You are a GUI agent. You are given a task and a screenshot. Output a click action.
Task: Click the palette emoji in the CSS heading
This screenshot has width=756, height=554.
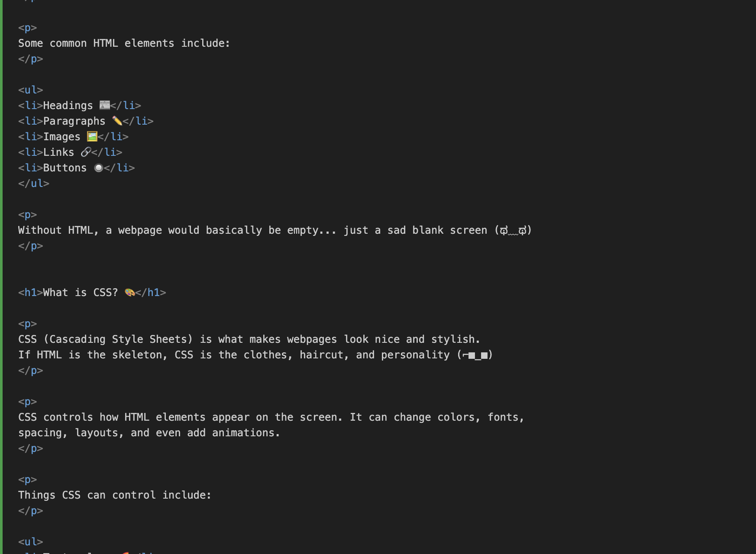click(x=129, y=292)
